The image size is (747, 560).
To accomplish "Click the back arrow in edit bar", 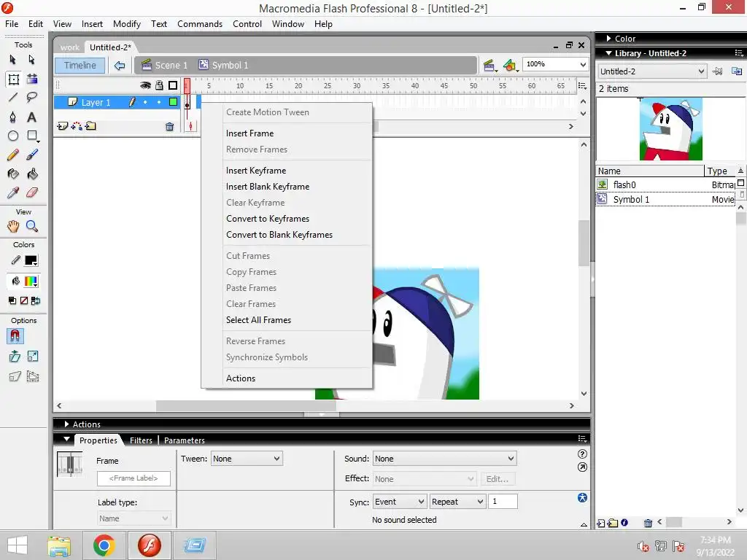I will [x=120, y=65].
